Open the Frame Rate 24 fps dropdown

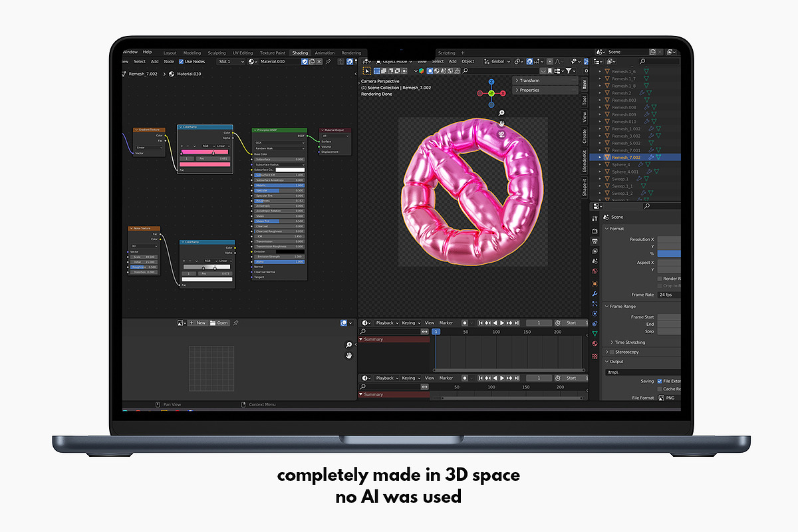[669, 295]
